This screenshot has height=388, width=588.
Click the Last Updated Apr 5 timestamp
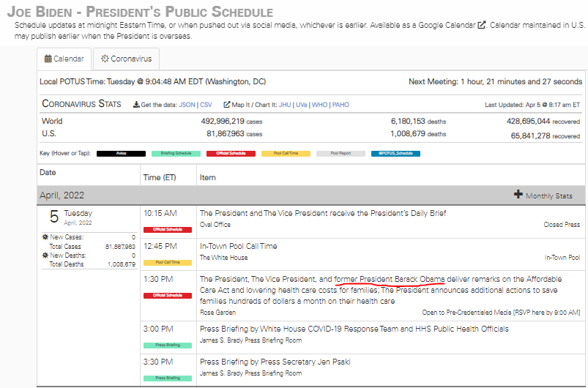[x=532, y=105]
